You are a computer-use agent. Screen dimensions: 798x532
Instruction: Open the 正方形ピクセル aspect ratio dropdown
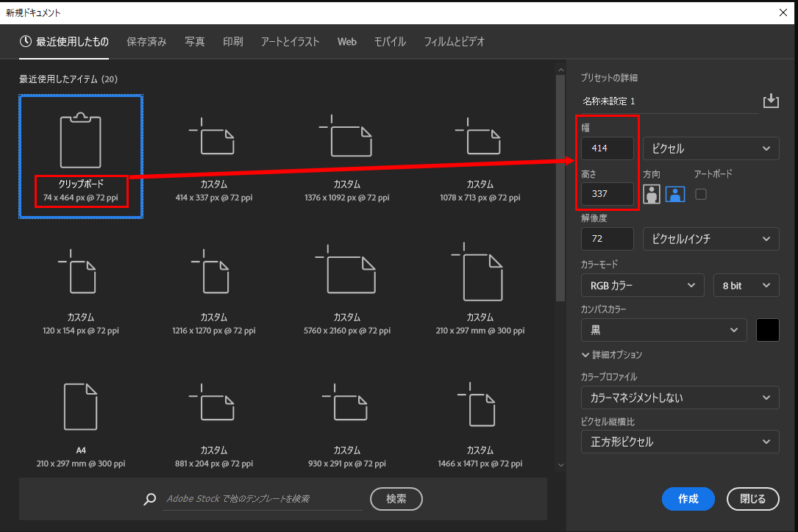pyautogui.click(x=680, y=442)
